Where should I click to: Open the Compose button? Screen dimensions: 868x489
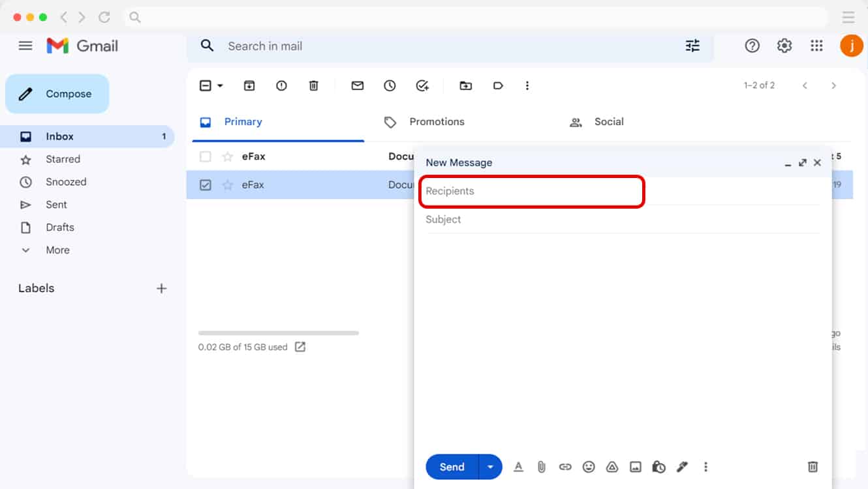coord(57,93)
